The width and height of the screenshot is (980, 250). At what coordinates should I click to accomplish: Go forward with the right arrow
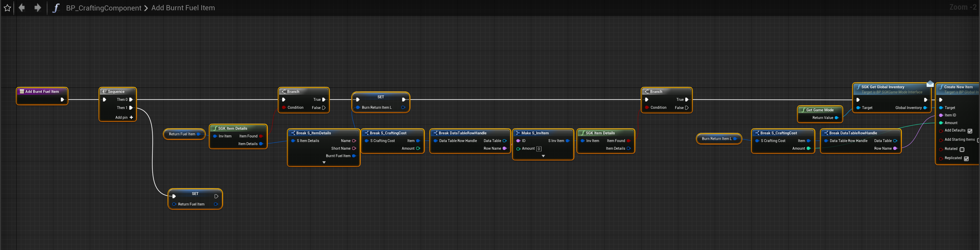(37, 8)
